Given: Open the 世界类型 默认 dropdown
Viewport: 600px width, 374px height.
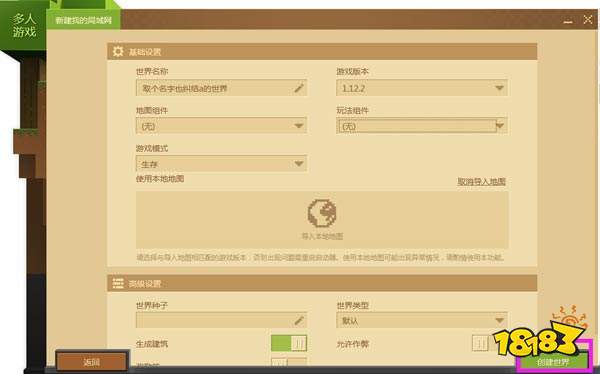Looking at the screenshot, I should [422, 320].
